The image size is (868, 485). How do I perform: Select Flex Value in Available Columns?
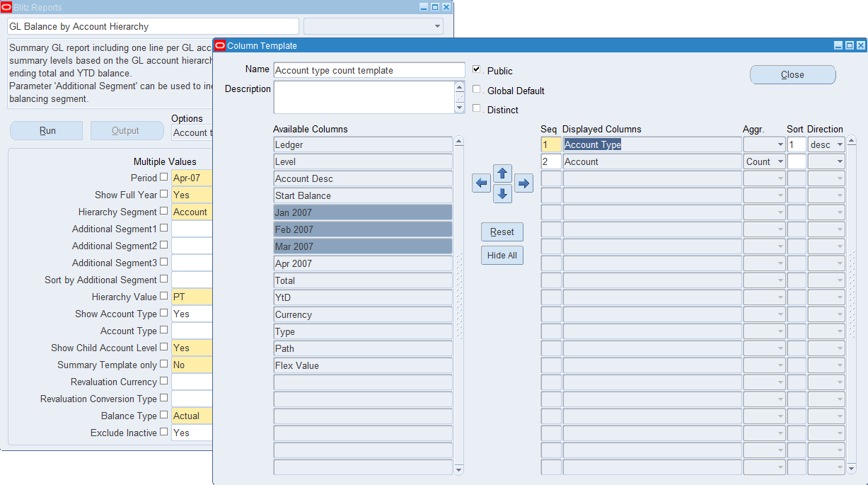[x=363, y=365]
